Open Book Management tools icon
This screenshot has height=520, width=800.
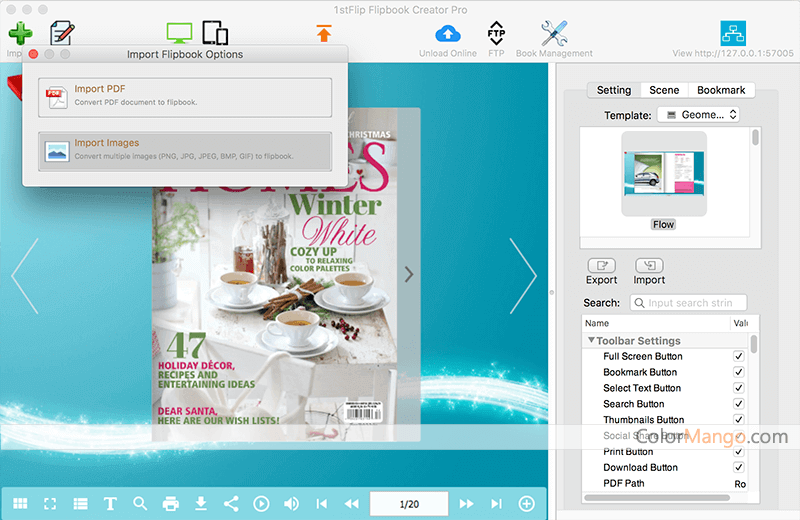click(554, 33)
